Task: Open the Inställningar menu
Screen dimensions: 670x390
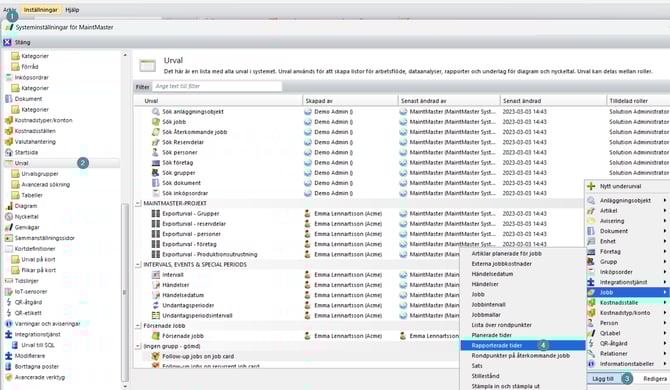Action: point(41,9)
